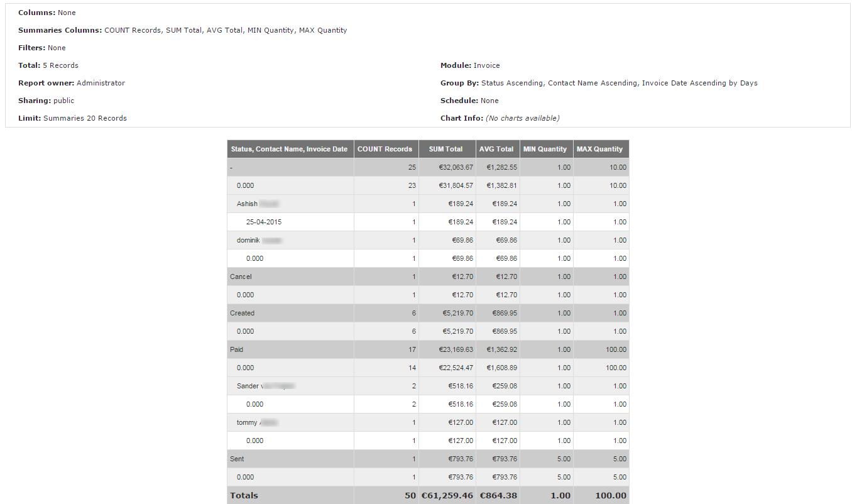Click the Module Invoice label
Viewport: 852px width, 504px height.
470,65
